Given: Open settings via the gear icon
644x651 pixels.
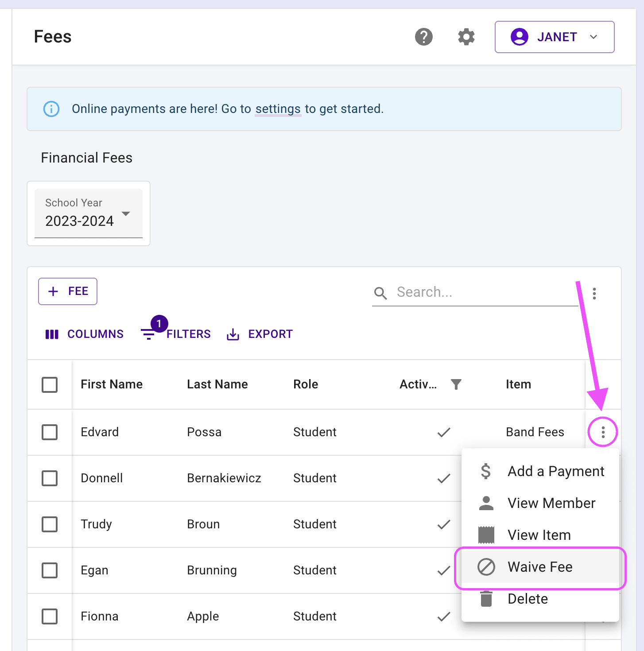Looking at the screenshot, I should (466, 37).
